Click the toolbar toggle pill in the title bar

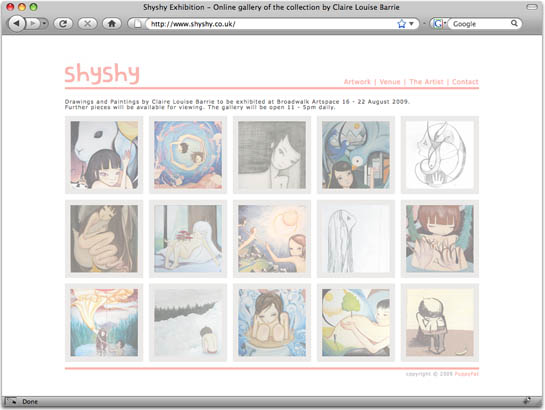tap(532, 7)
